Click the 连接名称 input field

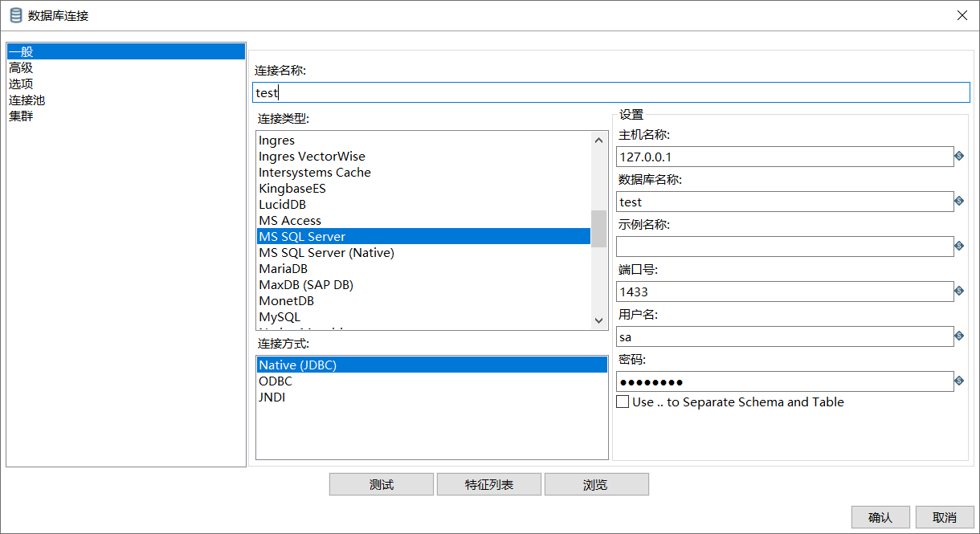point(610,92)
